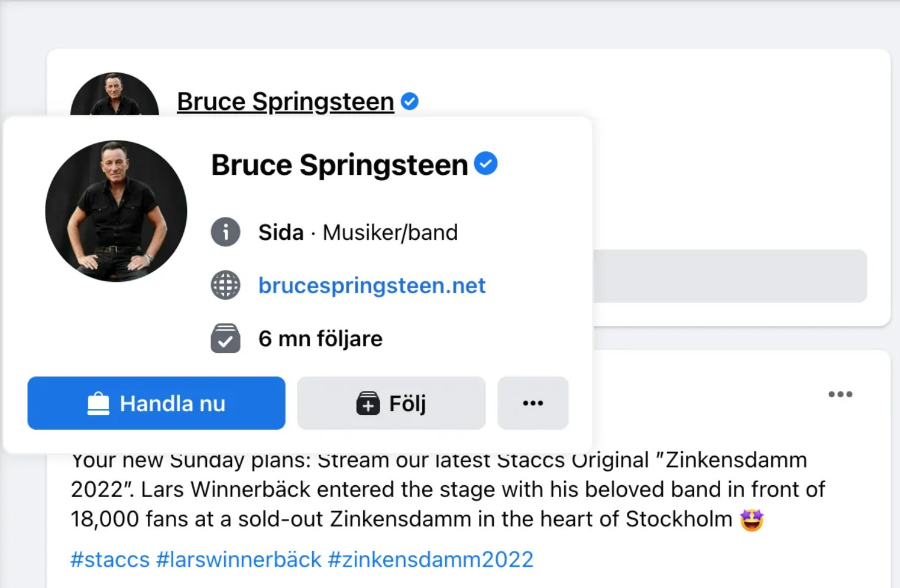Click underlined Bruce Springsteen name in post header
The width and height of the screenshot is (900, 588).
(285, 102)
